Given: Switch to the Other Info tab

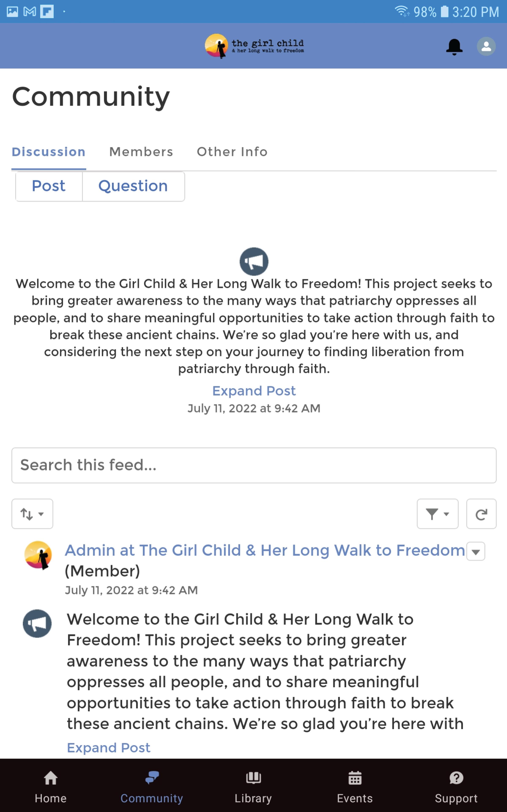Looking at the screenshot, I should pos(232,152).
